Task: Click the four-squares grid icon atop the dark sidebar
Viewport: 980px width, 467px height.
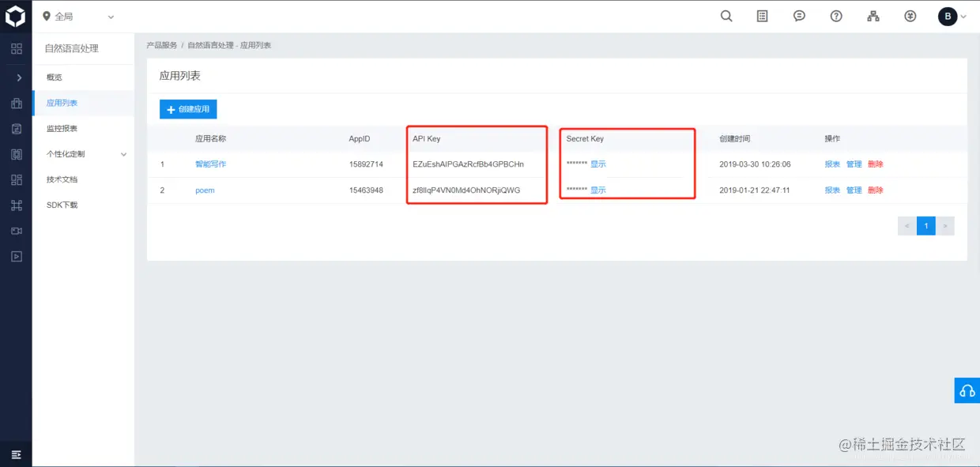Action: coord(16,49)
